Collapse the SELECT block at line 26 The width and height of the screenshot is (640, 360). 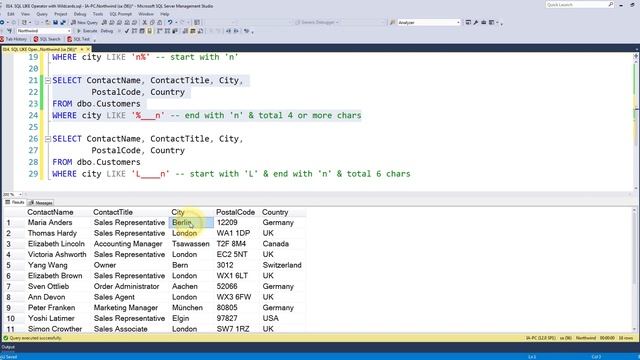[48, 139]
